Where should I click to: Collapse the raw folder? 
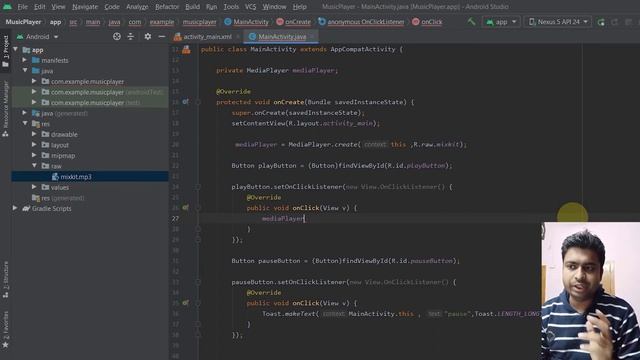(x=34, y=166)
